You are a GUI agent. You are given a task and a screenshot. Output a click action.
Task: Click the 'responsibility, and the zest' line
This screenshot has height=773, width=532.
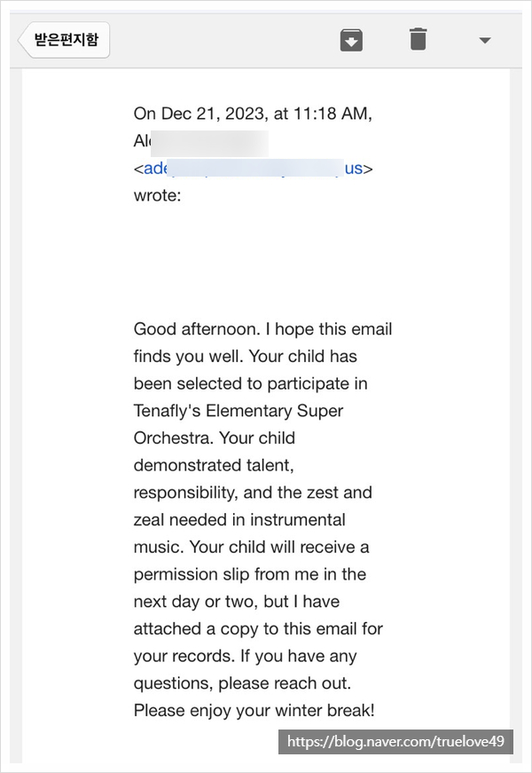click(253, 493)
